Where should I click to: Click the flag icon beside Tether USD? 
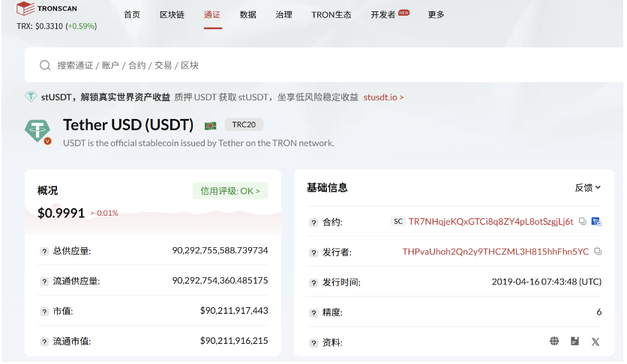210,126
